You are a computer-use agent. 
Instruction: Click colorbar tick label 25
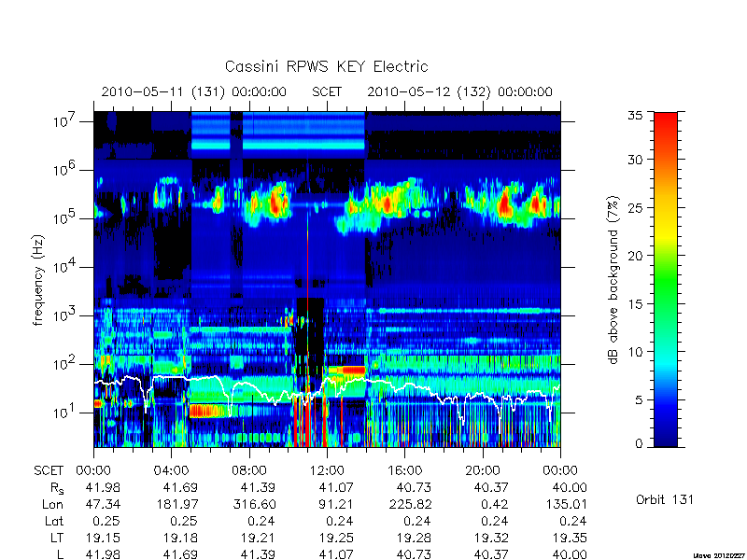pos(634,208)
